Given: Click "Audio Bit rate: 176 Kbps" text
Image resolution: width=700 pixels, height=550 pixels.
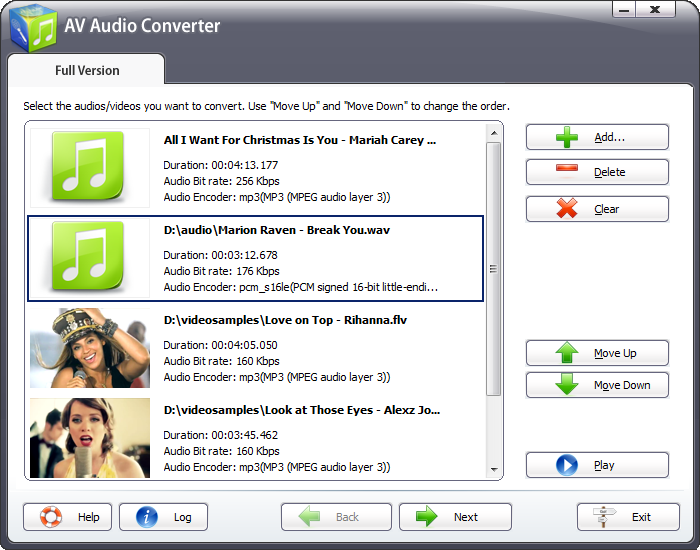Looking at the screenshot, I should (221, 271).
